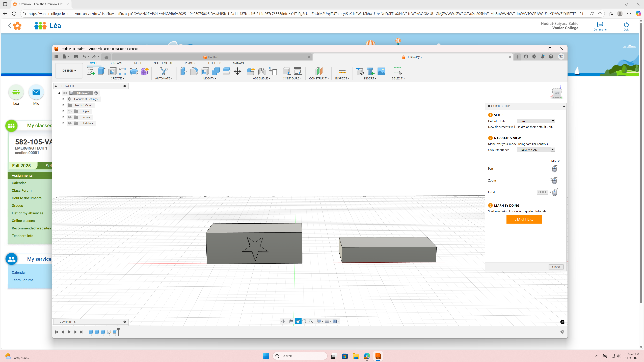Click the Extrude tool icon
This screenshot has width=644, height=362.
[x=101, y=71]
